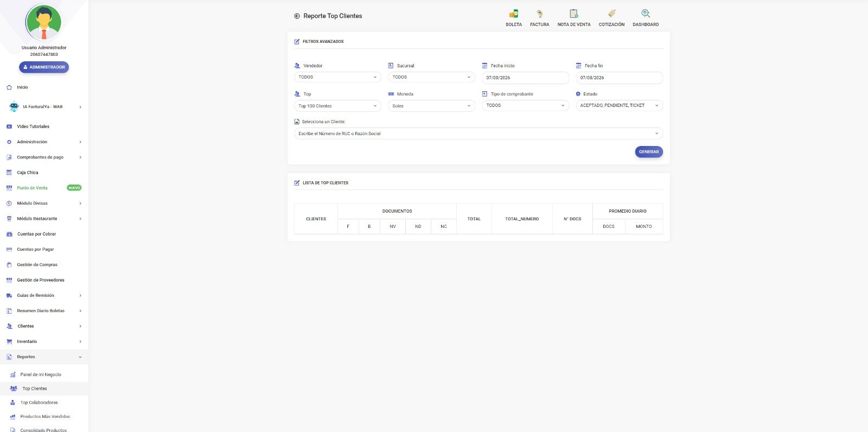The width and height of the screenshot is (868, 432).
Task: Expand the Administración sidebar menu
Action: (44, 142)
